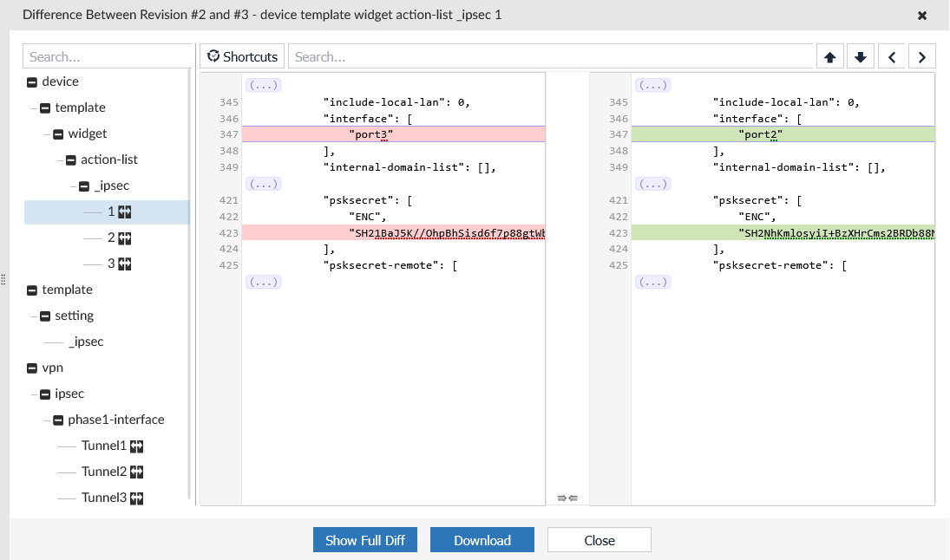Image resolution: width=950 pixels, height=560 pixels.
Task: Download the revision difference
Action: pyautogui.click(x=482, y=539)
